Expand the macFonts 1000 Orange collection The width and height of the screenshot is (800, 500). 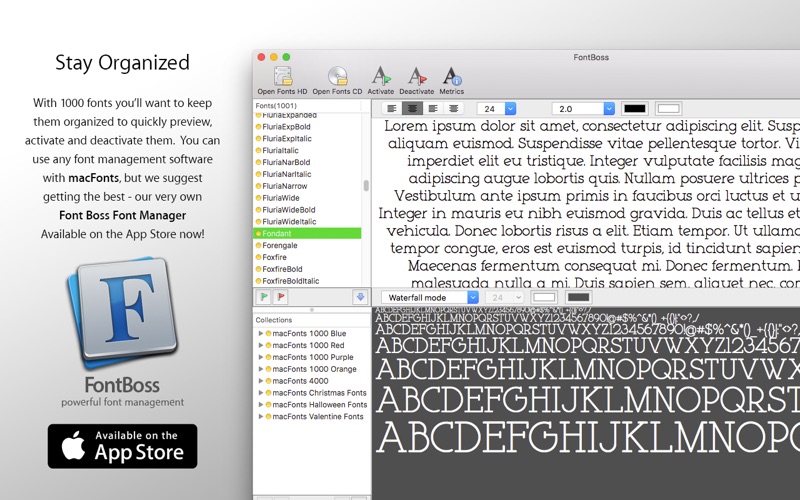coord(261,369)
